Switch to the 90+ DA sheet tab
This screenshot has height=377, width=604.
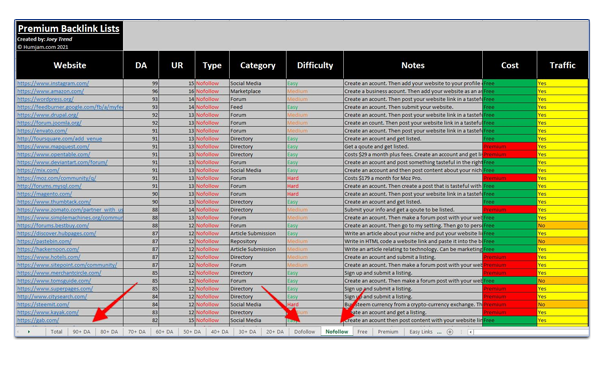pyautogui.click(x=81, y=332)
